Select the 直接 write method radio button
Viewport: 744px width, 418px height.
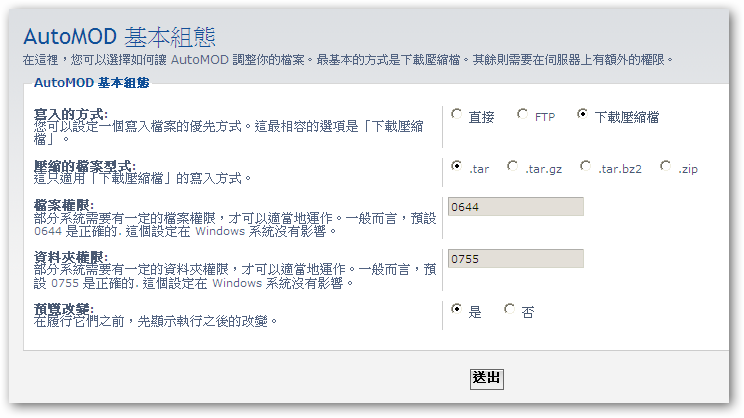pyautogui.click(x=456, y=114)
